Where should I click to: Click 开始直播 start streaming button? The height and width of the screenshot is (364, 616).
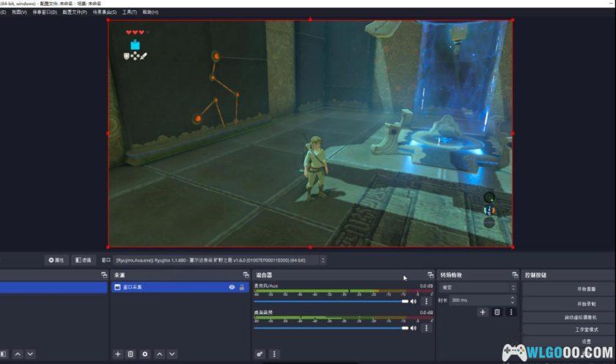point(568,289)
